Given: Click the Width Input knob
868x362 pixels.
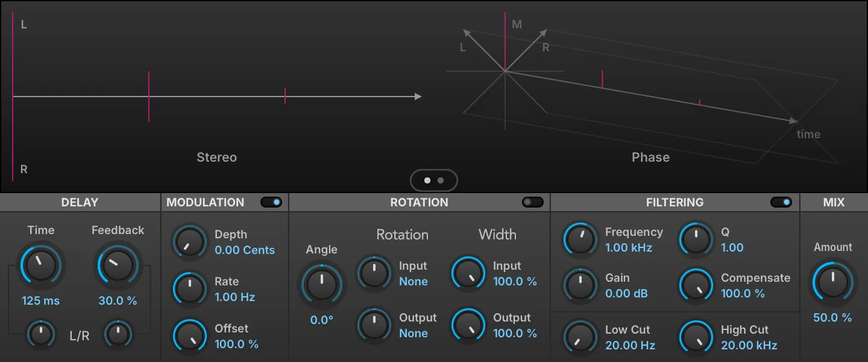Looking at the screenshot, I should pos(468,273).
